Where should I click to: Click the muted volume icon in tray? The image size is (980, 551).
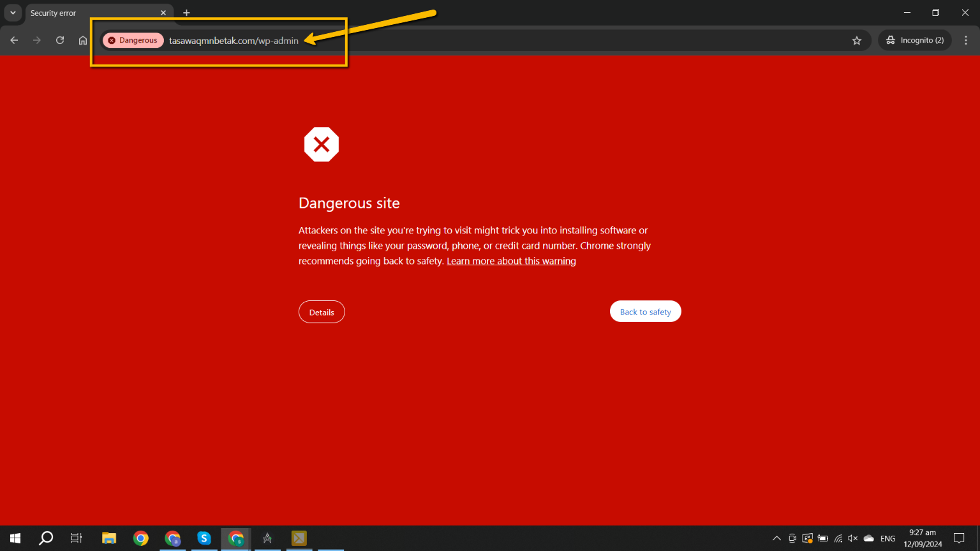pyautogui.click(x=853, y=538)
